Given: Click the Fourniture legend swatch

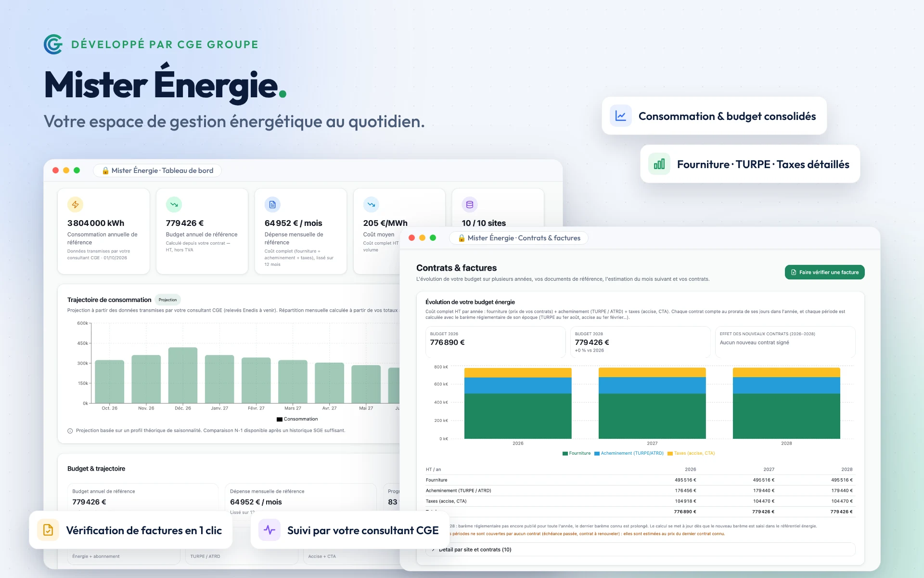Looking at the screenshot, I should [x=565, y=453].
